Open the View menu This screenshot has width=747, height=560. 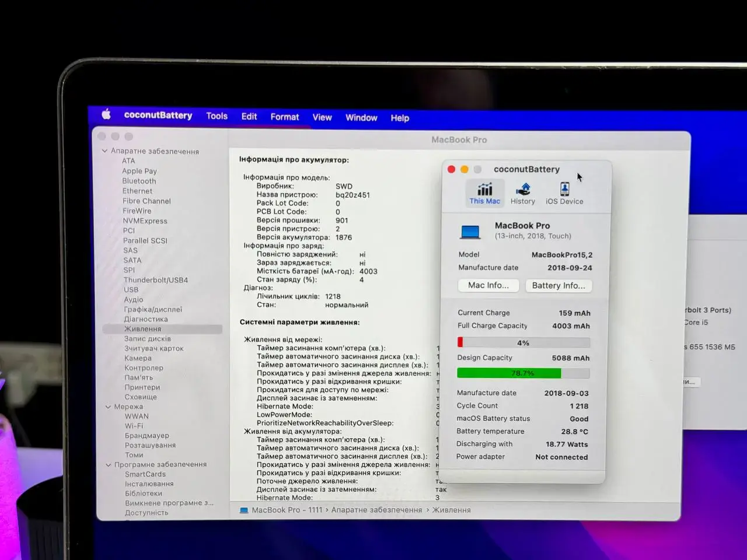322,117
